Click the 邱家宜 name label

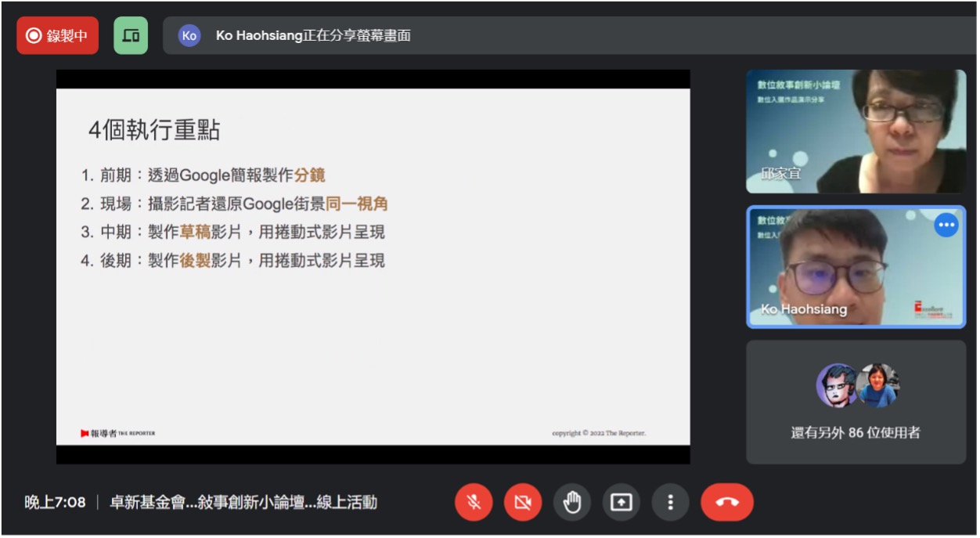click(781, 174)
